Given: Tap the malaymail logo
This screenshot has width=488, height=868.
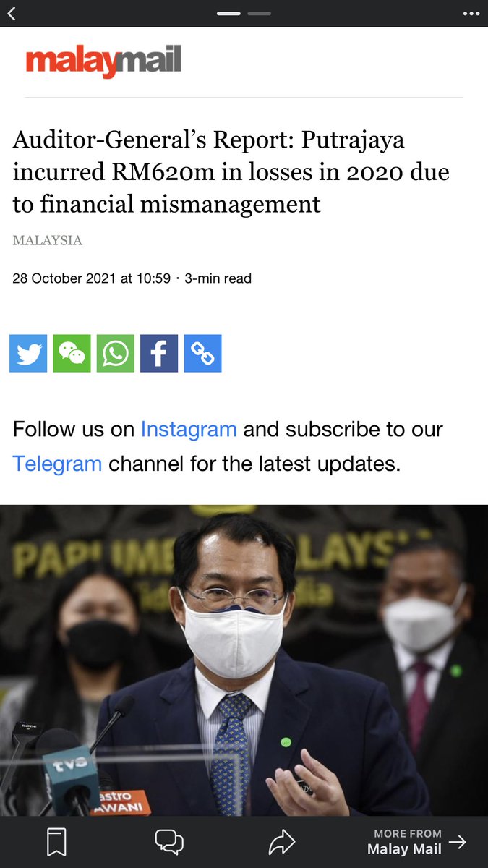Looking at the screenshot, I should pyautogui.click(x=103, y=61).
